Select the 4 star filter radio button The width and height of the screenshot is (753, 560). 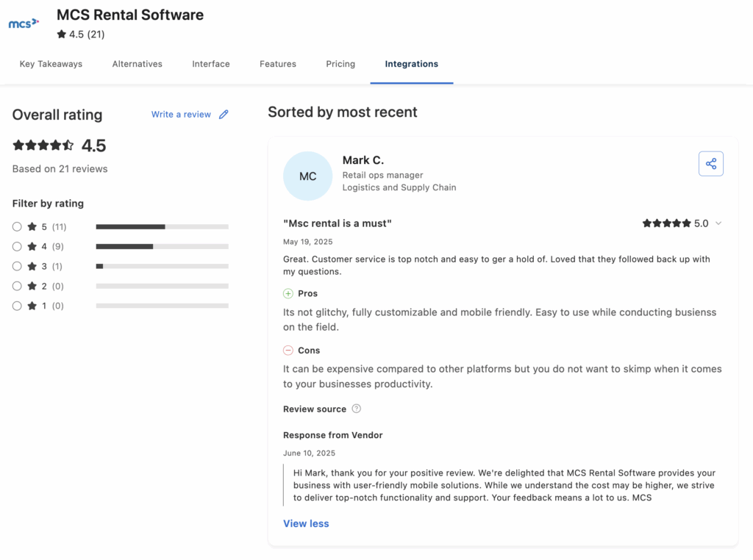[18, 246]
